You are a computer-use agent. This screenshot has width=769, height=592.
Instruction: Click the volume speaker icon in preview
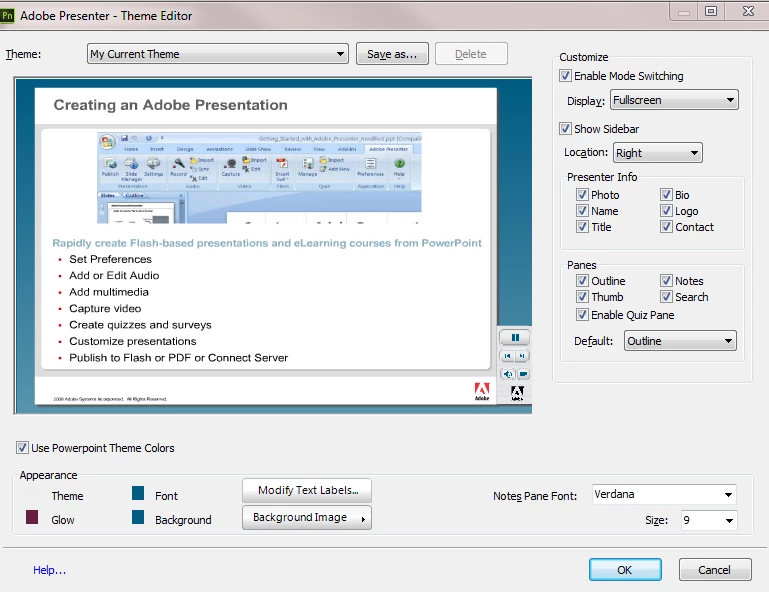click(x=508, y=374)
